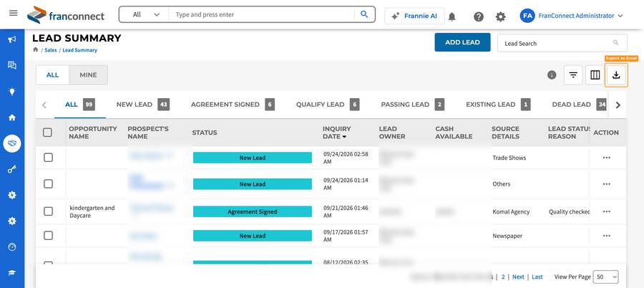Open settings gear in top bar
The height and width of the screenshot is (288, 644).
(500, 16)
